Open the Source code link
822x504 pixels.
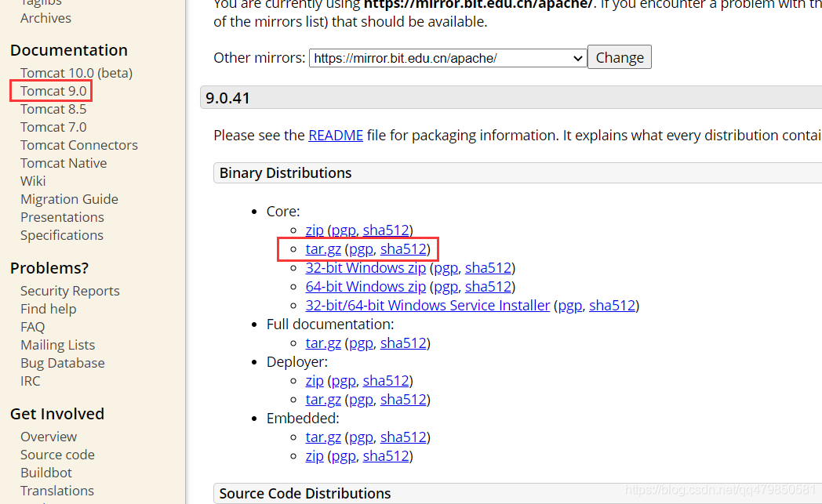pos(58,455)
